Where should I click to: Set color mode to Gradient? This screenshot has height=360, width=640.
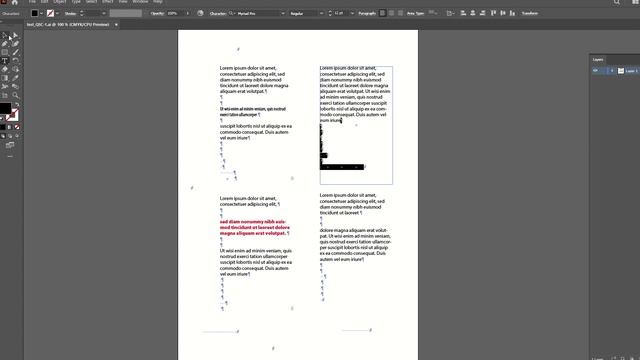point(10,127)
